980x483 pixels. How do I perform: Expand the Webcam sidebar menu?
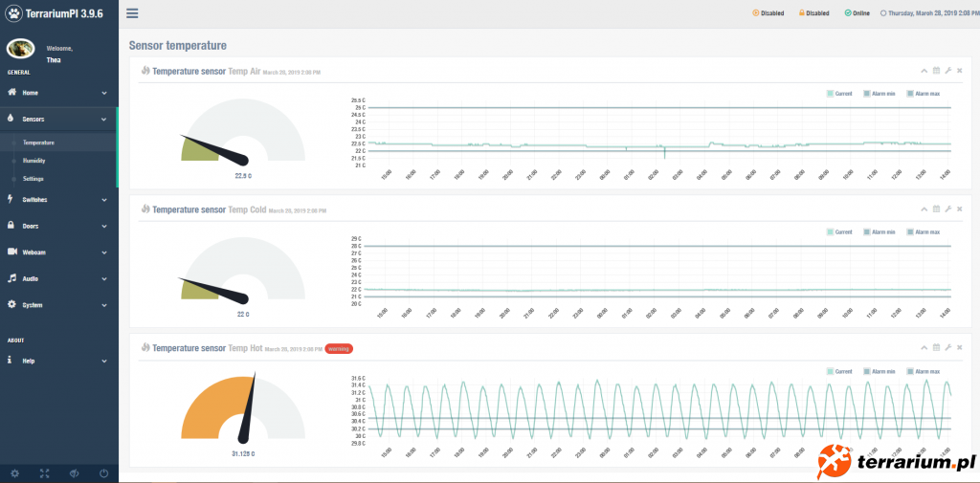point(57,252)
